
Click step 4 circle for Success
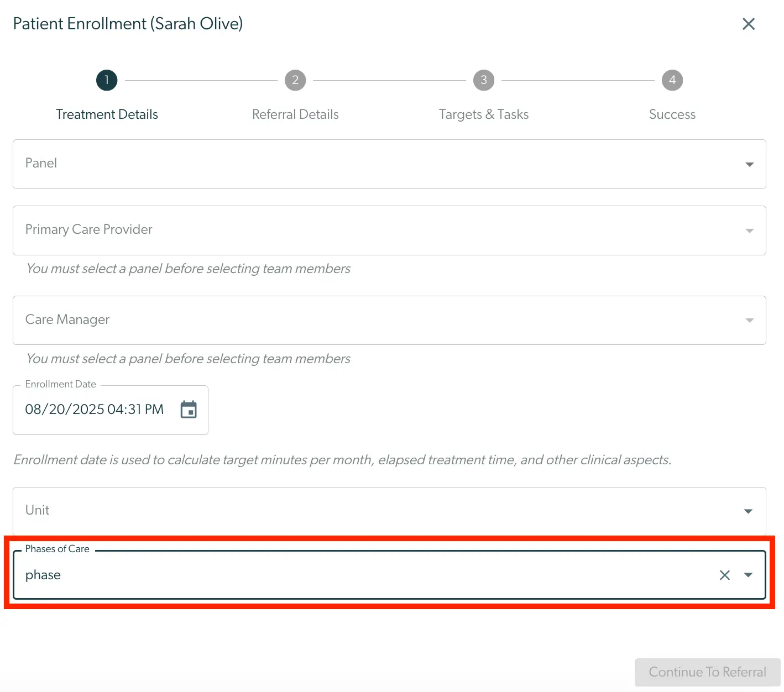672,80
